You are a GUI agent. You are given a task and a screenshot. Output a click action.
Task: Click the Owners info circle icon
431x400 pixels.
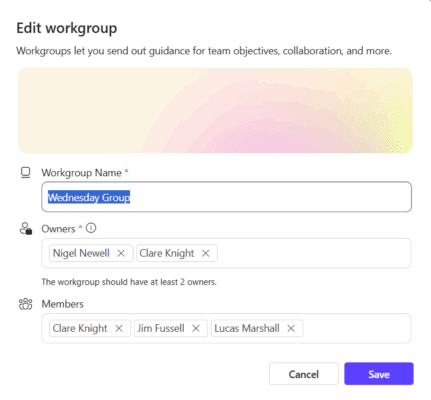pyautogui.click(x=91, y=228)
